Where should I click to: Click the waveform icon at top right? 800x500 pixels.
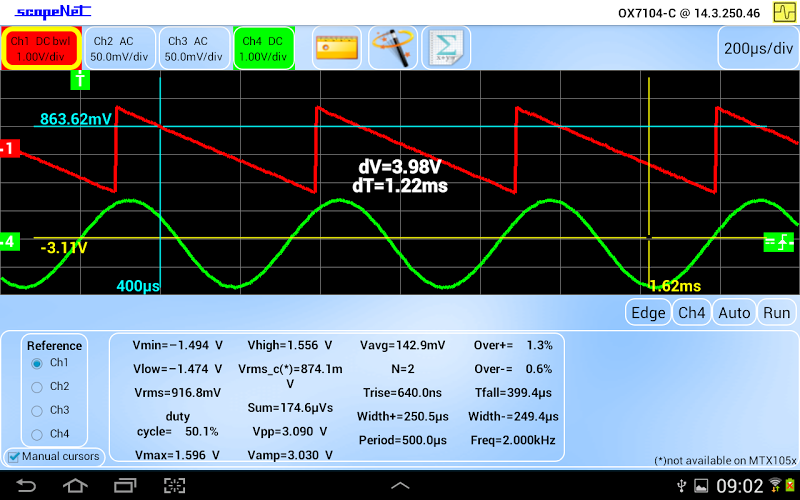(784, 12)
